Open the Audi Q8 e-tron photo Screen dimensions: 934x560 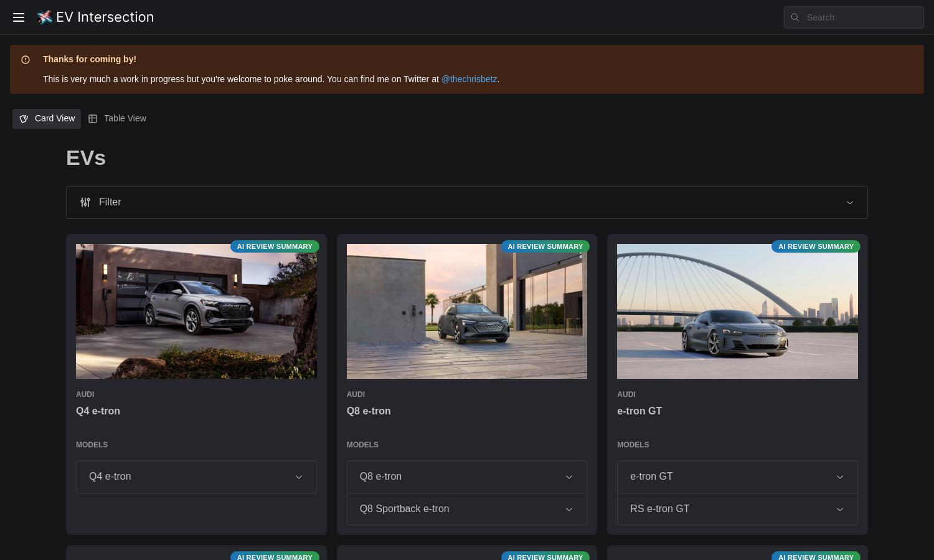[467, 311]
